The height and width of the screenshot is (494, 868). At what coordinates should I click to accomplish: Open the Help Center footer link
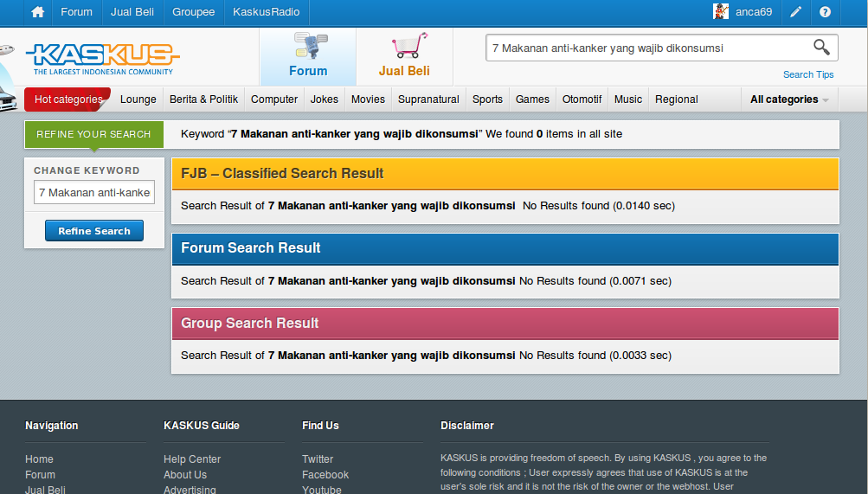(x=192, y=459)
